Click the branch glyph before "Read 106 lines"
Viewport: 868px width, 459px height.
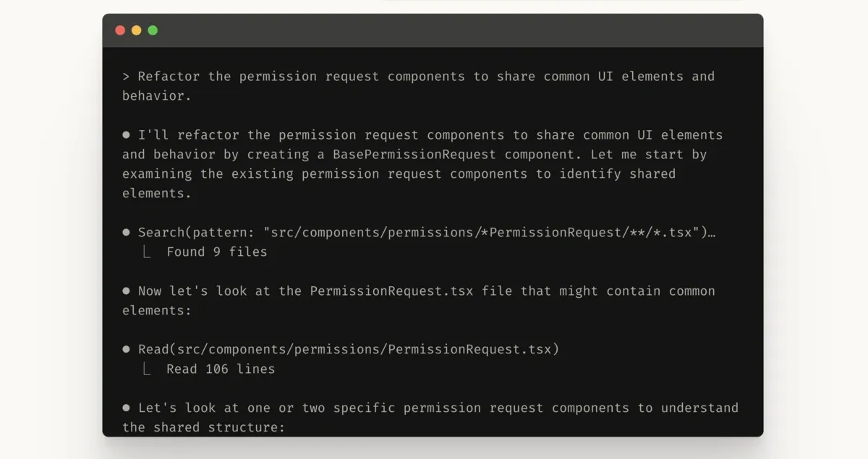pyautogui.click(x=147, y=369)
